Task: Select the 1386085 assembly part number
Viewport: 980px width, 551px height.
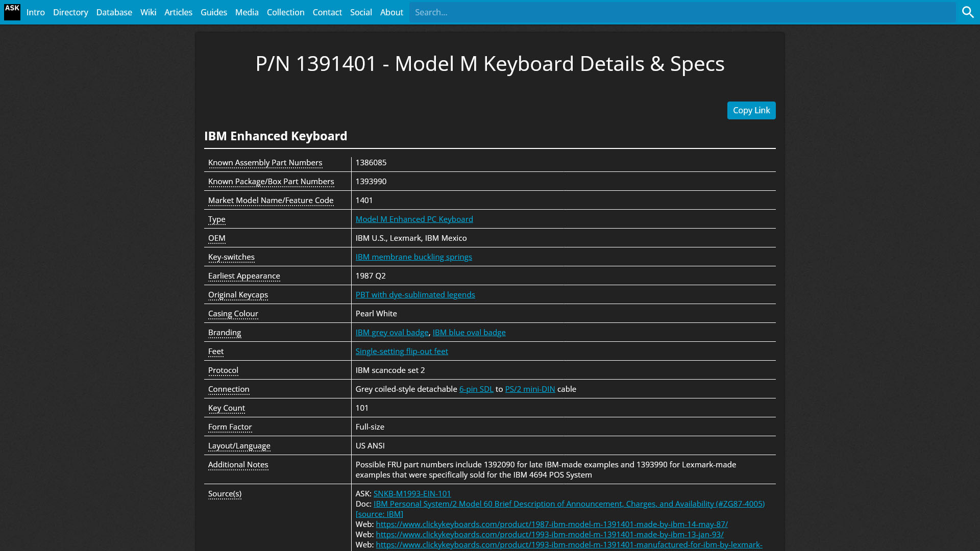Action: 371,162
